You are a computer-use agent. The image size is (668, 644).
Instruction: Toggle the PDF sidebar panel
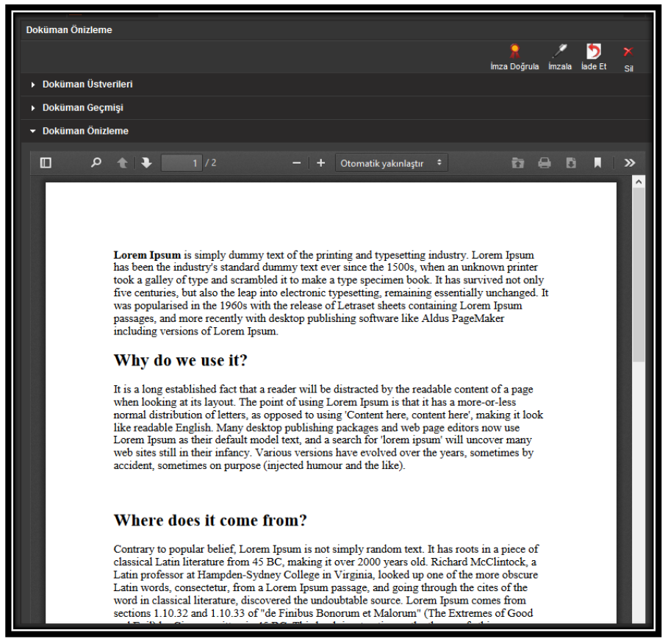click(x=46, y=163)
